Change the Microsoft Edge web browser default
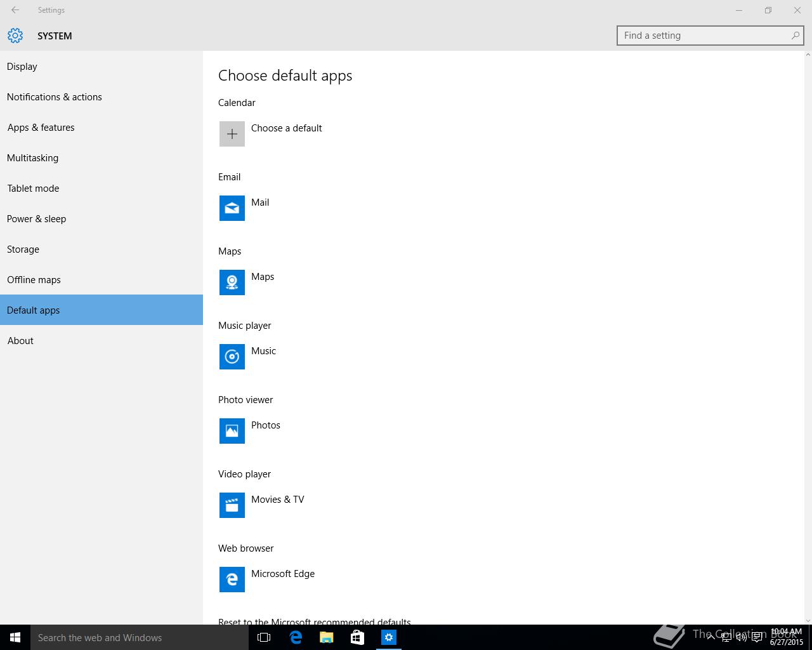812x650 pixels. (283, 574)
